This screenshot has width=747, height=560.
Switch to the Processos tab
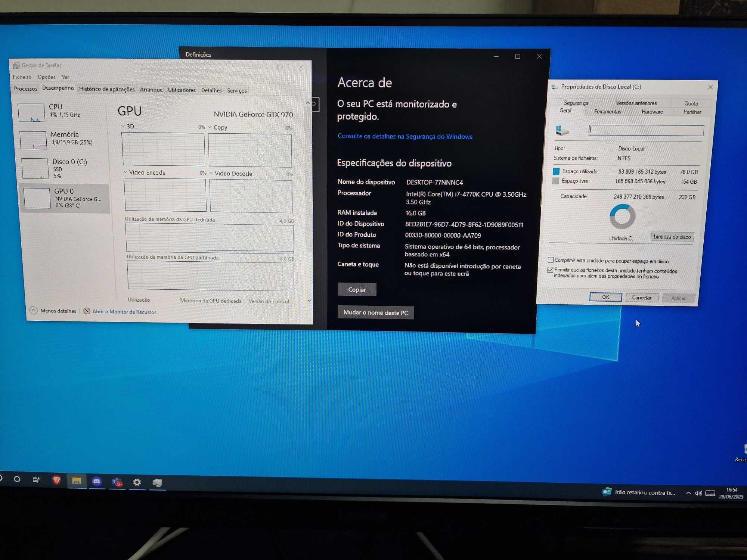coord(25,89)
